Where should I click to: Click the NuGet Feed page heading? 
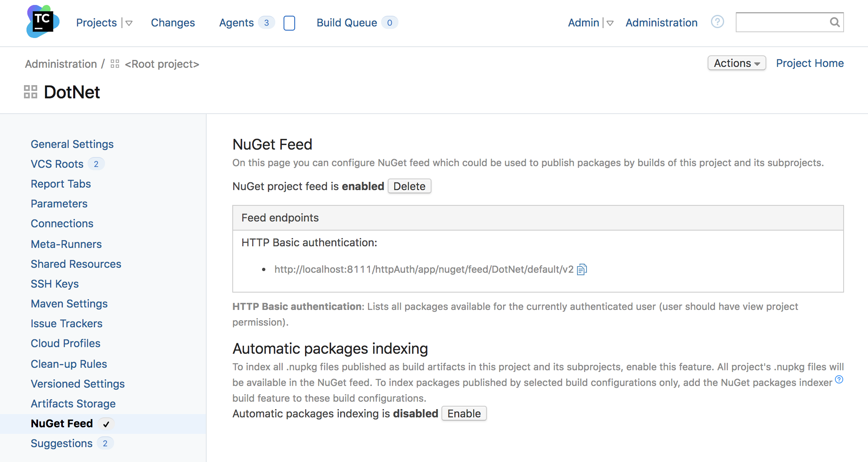pos(272,145)
